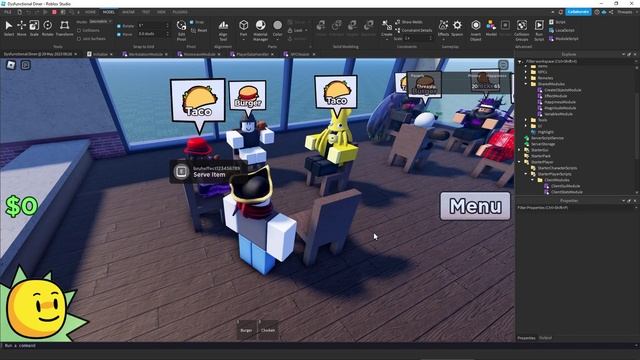Open the Part type dropdown arrow
This screenshot has width=640, height=360.
tap(244, 39)
